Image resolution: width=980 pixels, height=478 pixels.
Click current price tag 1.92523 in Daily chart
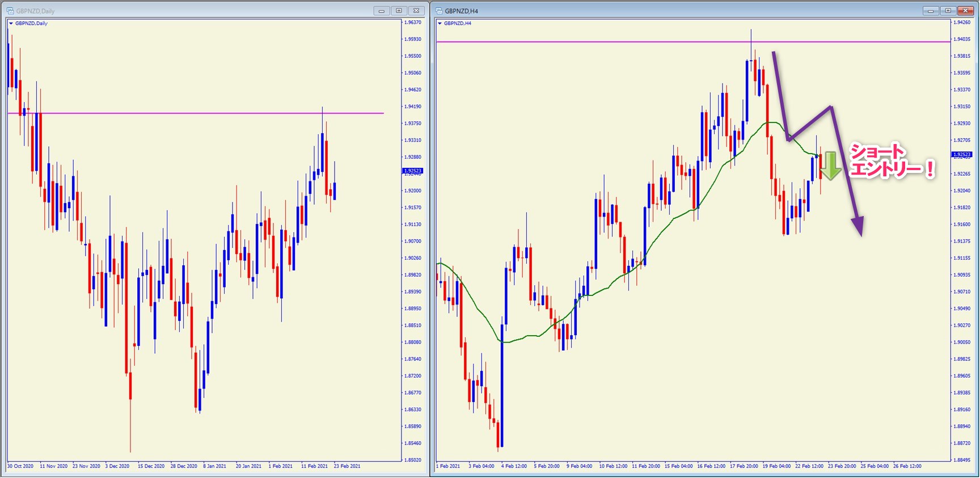tap(412, 171)
